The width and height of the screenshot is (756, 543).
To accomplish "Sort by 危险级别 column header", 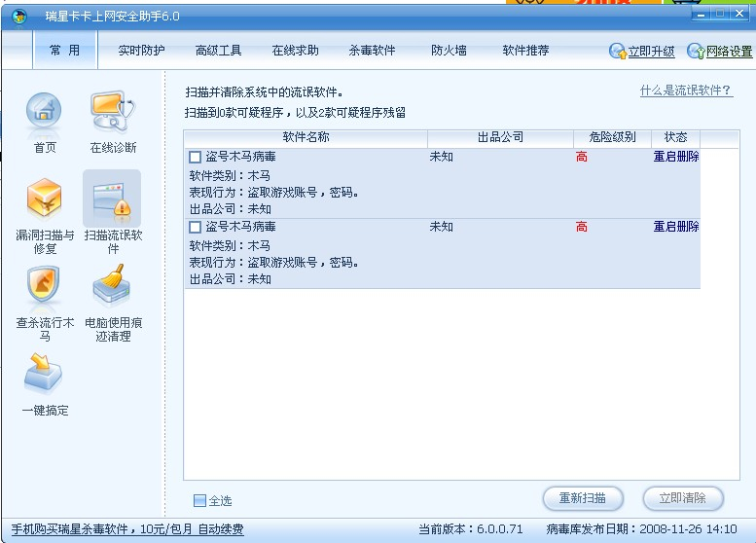I will pyautogui.click(x=612, y=137).
